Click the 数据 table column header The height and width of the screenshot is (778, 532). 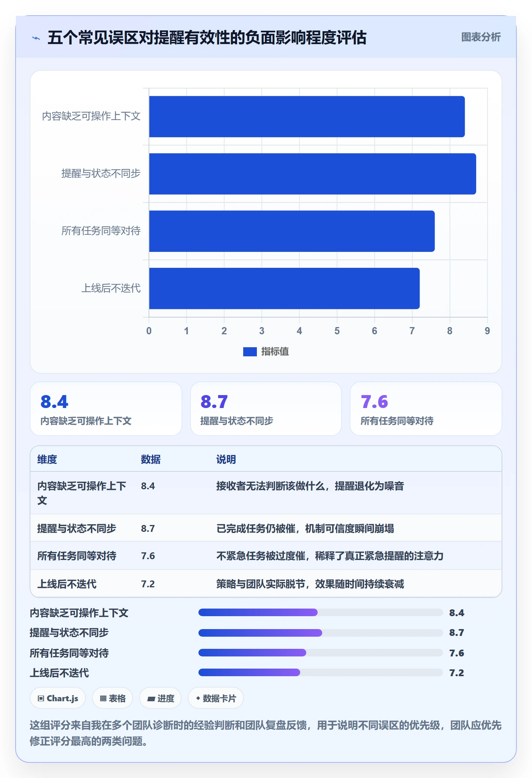151,460
